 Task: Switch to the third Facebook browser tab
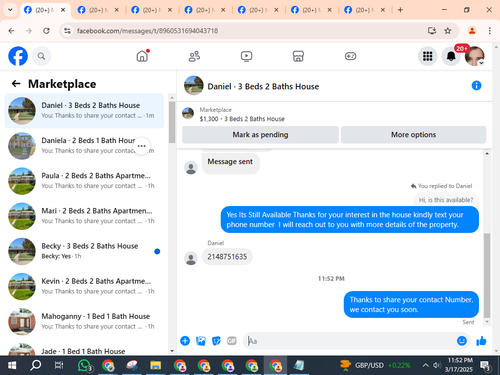[152, 10]
